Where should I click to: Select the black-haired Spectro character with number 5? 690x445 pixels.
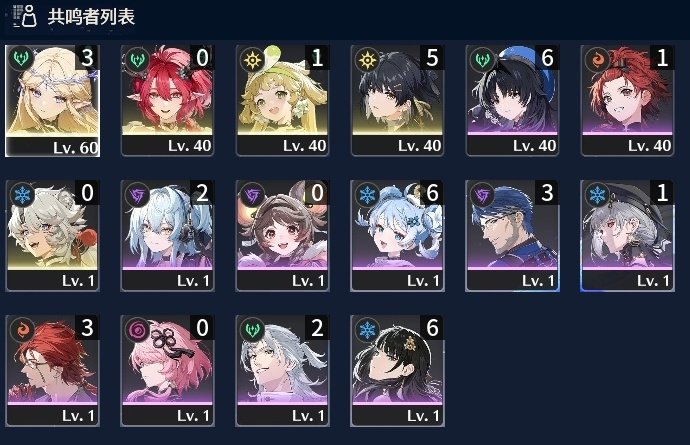(x=397, y=101)
